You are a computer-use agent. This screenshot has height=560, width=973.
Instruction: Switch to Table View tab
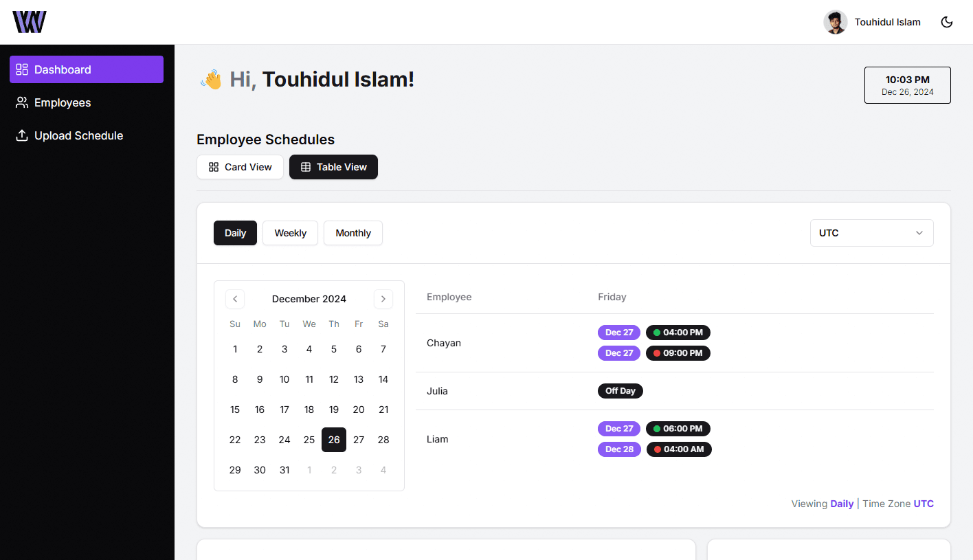333,167
